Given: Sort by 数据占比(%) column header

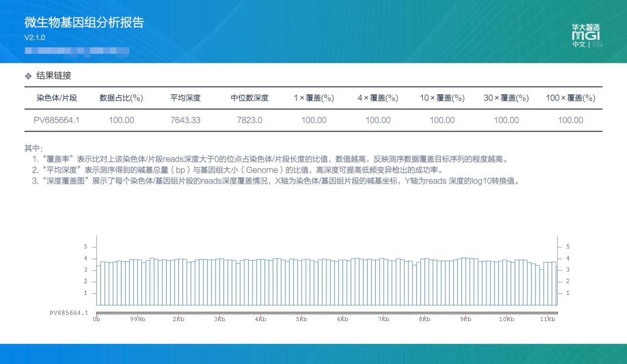Looking at the screenshot, I should coord(121,98).
